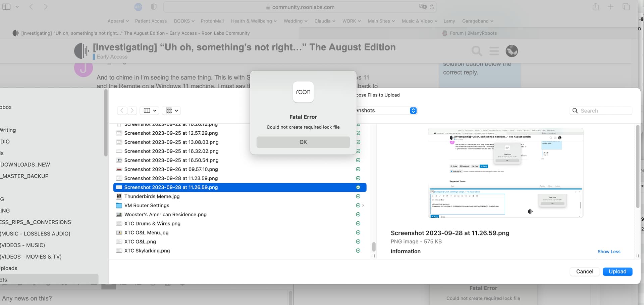644x305 pixels.
Task: Open the Early Access category link
Action: [112, 57]
